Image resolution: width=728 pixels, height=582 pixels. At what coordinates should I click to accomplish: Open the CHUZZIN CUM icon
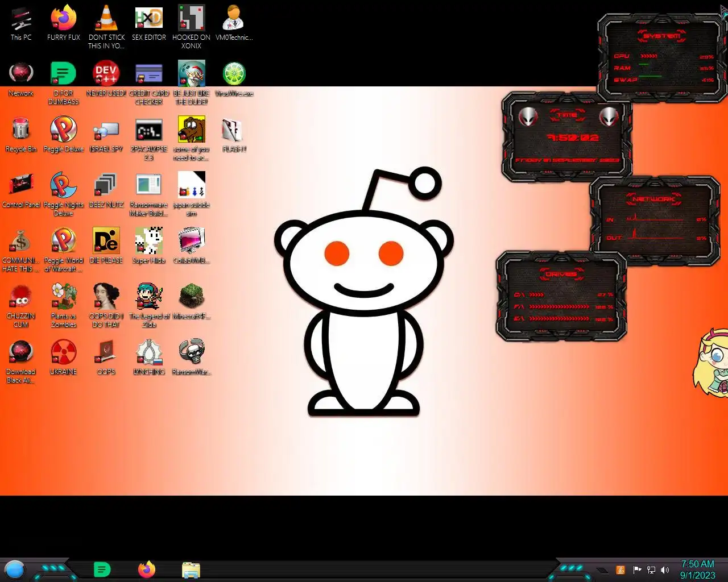pyautogui.click(x=21, y=306)
